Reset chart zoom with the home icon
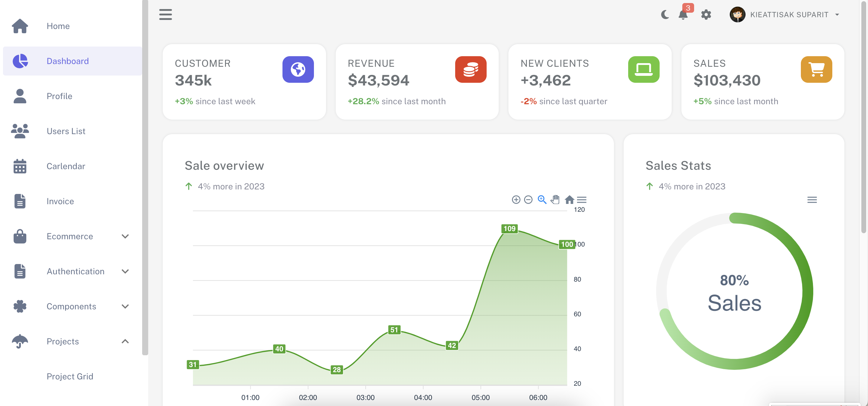 [x=569, y=200]
